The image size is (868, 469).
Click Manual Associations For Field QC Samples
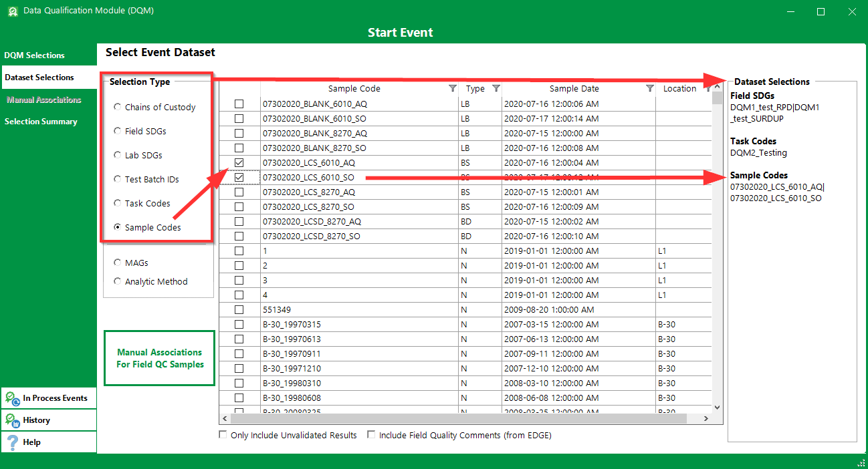[159, 358]
